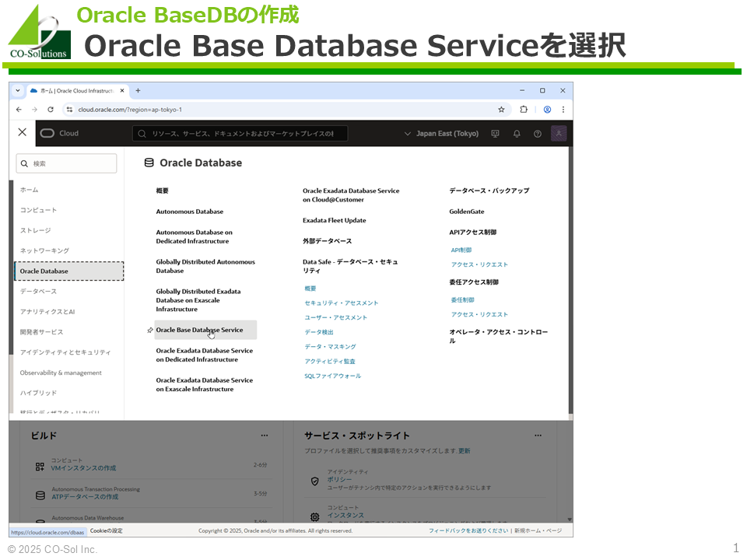
Task: Open the notifications bell icon
Action: click(x=517, y=134)
